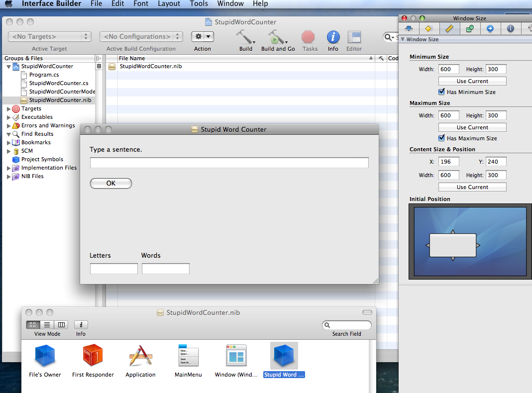This screenshot has width=532, height=393.
Task: Open the File menu
Action: point(97,3)
